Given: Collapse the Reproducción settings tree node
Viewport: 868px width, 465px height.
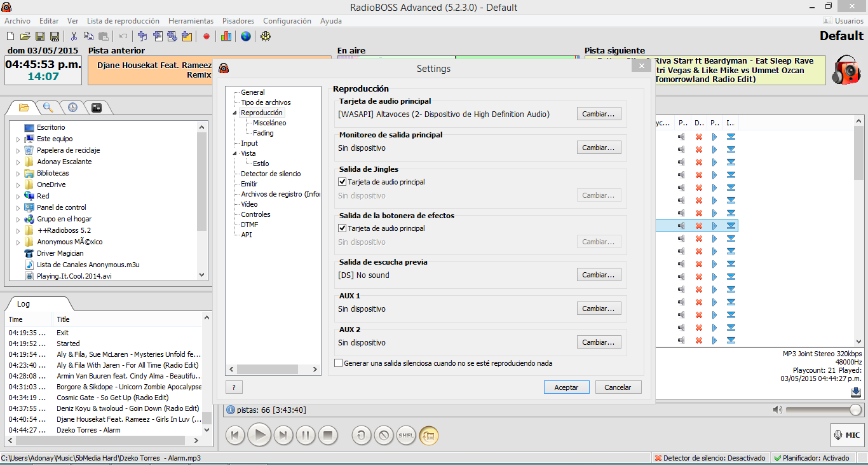Looking at the screenshot, I should [x=234, y=113].
